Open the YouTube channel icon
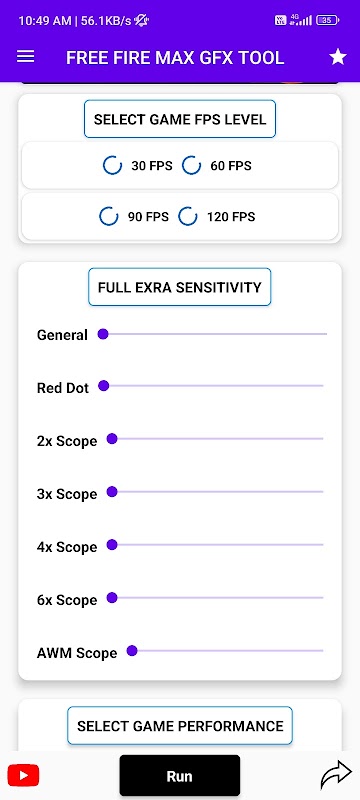This screenshot has width=360, height=800. pos(23,776)
